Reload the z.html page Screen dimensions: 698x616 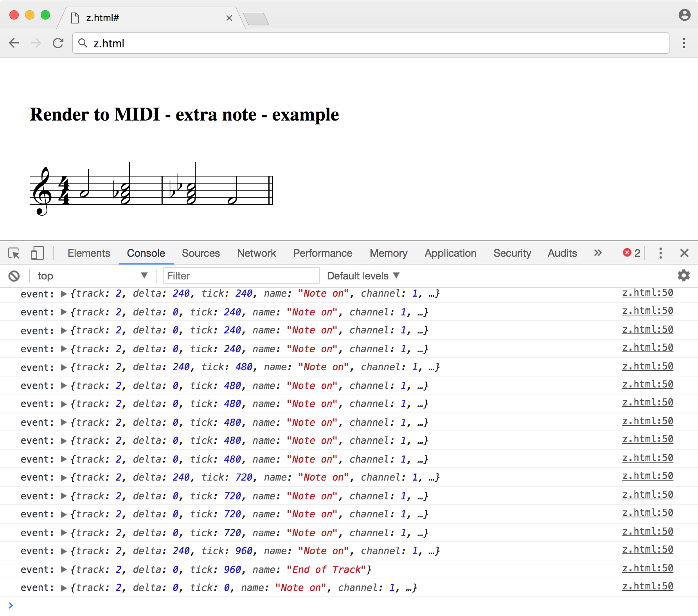(x=58, y=43)
